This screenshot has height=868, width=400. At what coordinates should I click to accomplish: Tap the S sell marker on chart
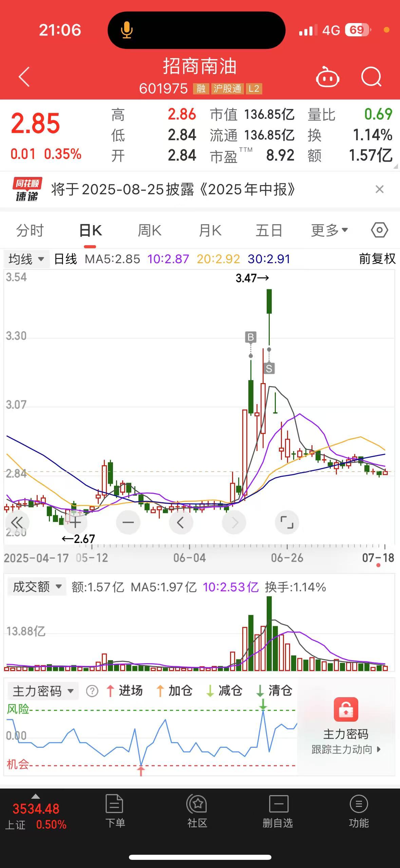pos(269,368)
